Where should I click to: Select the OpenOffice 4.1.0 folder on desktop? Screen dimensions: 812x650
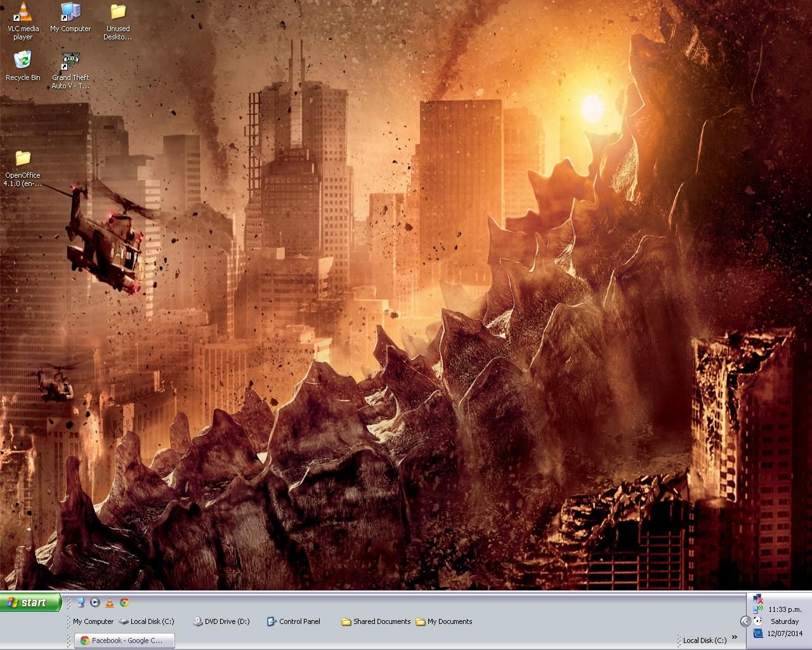pyautogui.click(x=23, y=168)
